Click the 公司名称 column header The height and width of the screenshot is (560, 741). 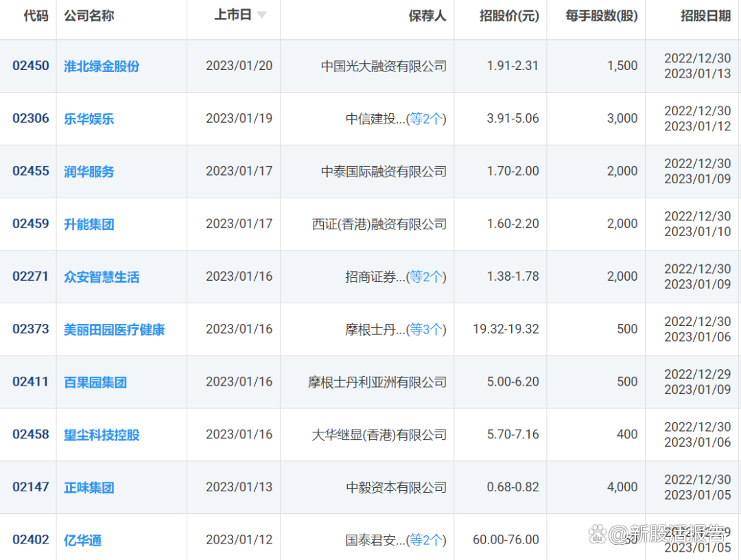pyautogui.click(x=89, y=16)
